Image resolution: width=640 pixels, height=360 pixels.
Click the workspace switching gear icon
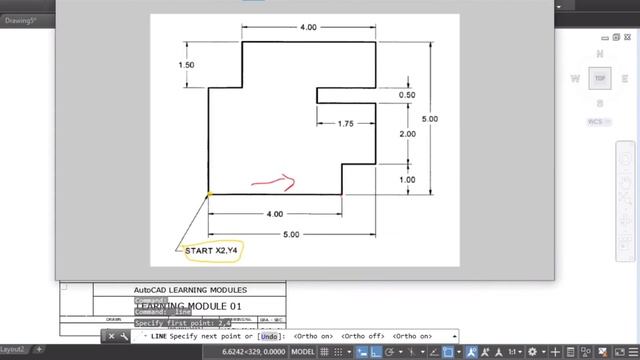click(x=533, y=352)
